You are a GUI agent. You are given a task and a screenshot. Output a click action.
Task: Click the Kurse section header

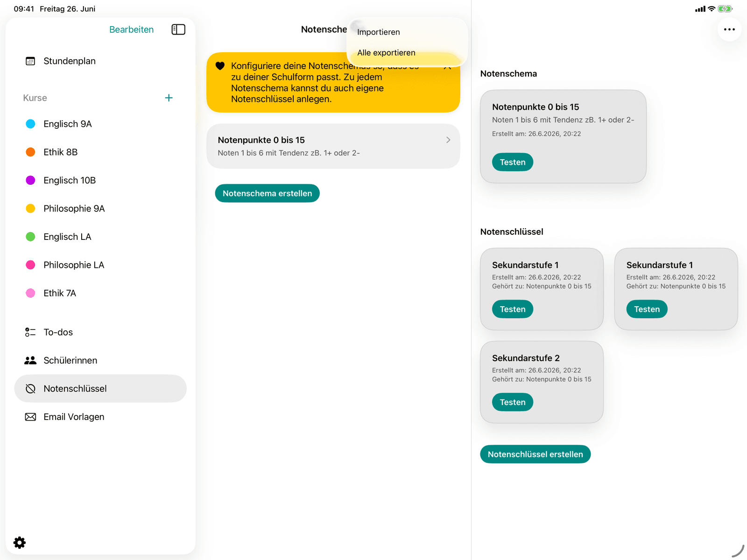pos(35,98)
